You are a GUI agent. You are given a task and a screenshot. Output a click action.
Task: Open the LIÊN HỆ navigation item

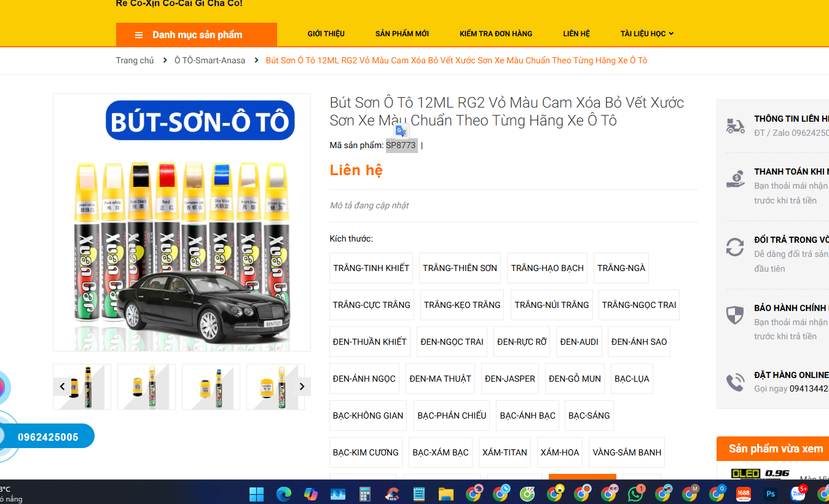(576, 34)
